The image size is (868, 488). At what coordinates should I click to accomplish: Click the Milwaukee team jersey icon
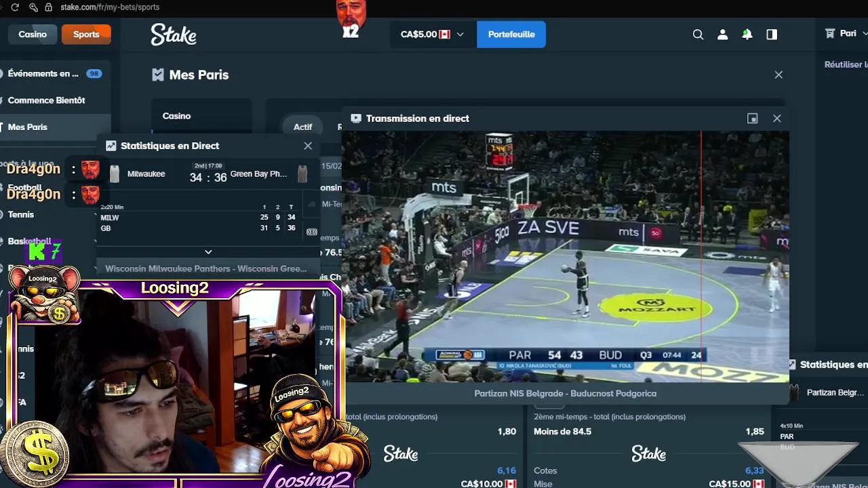click(114, 174)
